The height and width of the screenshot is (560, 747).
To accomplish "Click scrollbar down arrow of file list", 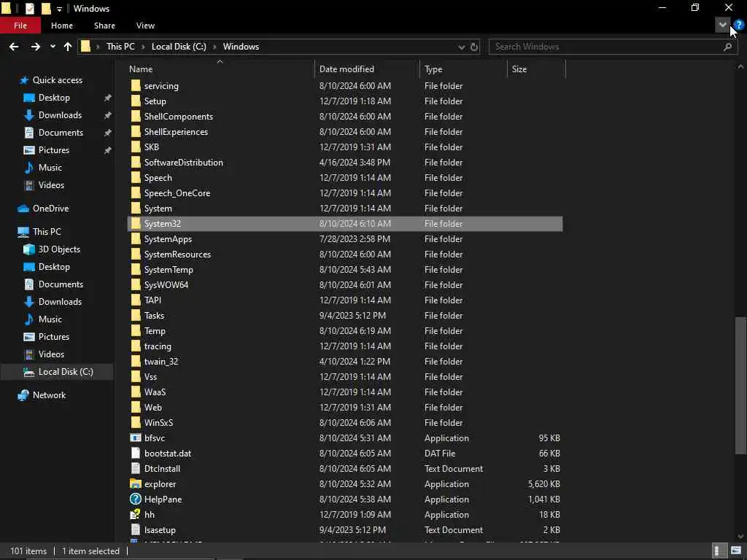I will point(741,536).
